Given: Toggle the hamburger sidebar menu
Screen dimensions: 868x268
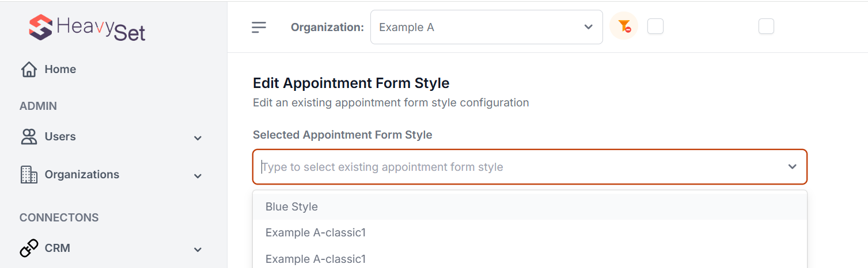Looking at the screenshot, I should tap(259, 27).
